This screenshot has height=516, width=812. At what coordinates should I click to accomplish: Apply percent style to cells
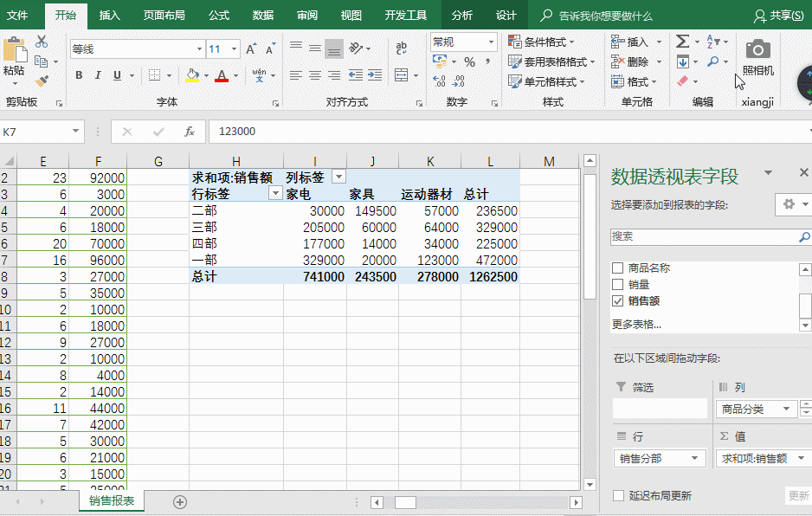[469, 62]
